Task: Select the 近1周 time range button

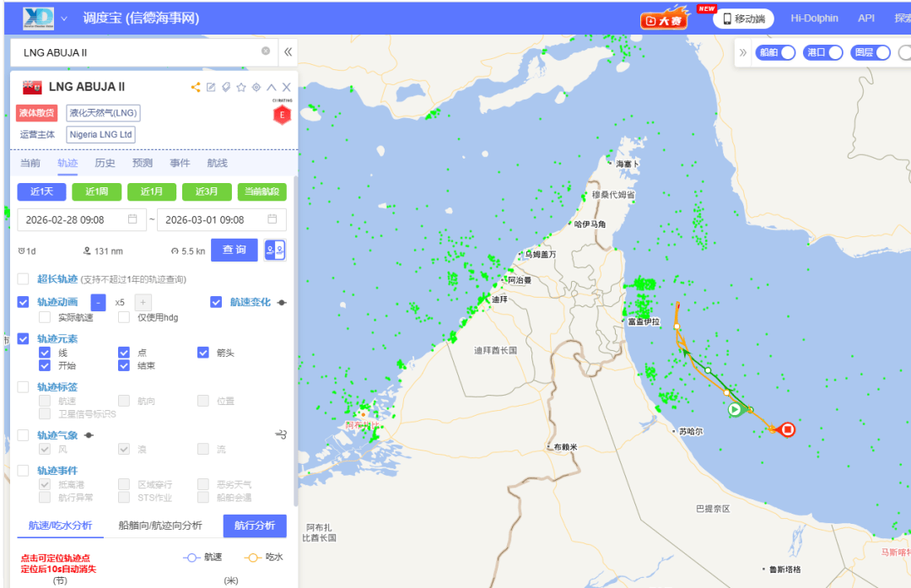Action: click(96, 192)
